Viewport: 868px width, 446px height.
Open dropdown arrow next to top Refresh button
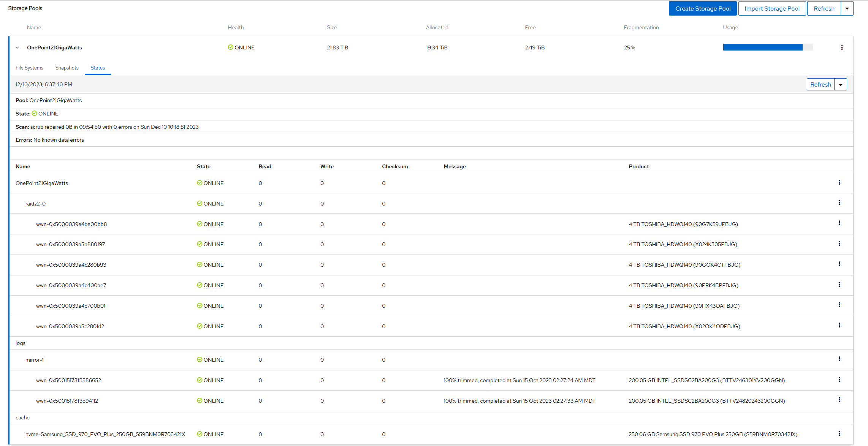coord(847,9)
